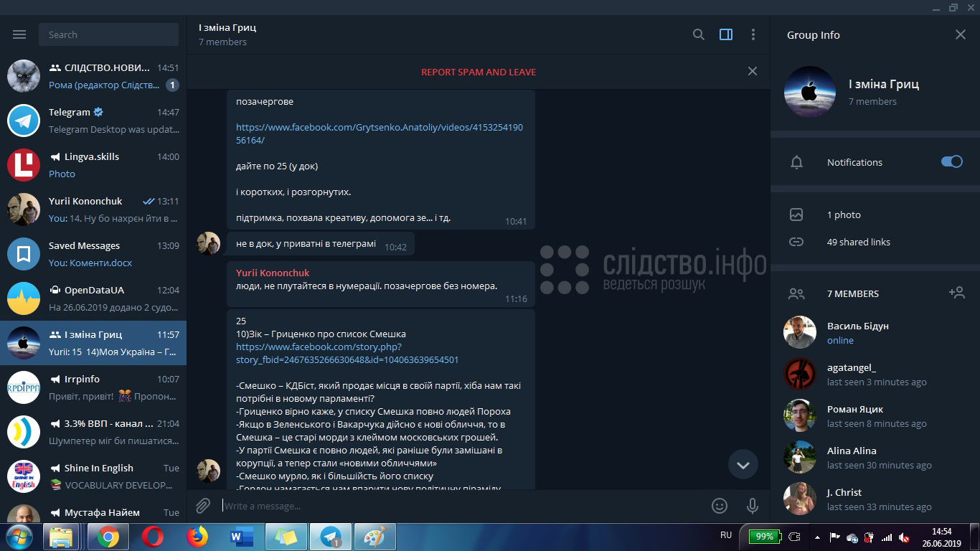Toggle group notifications switch
980x551 pixels.
click(x=952, y=161)
